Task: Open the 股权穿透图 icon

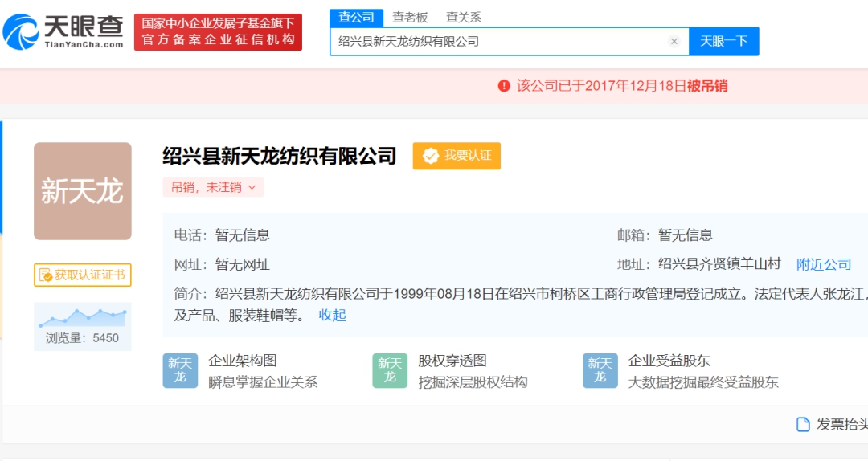Action: pos(390,370)
